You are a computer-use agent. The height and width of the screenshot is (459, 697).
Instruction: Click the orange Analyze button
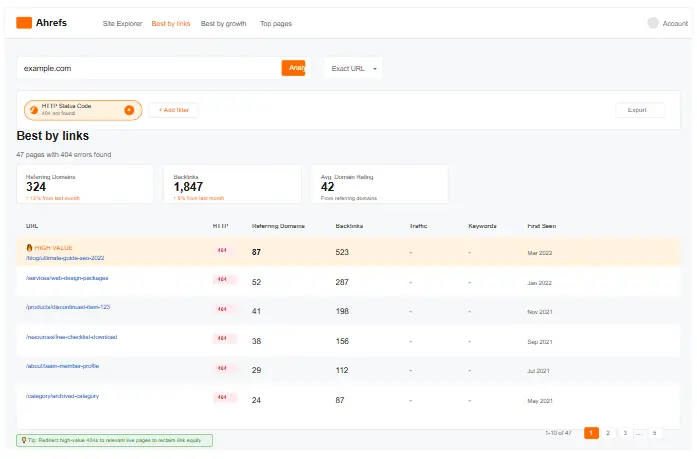point(293,68)
